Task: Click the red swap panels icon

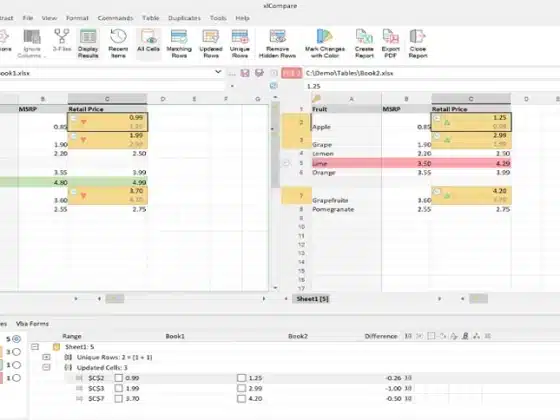Action: click(x=292, y=73)
